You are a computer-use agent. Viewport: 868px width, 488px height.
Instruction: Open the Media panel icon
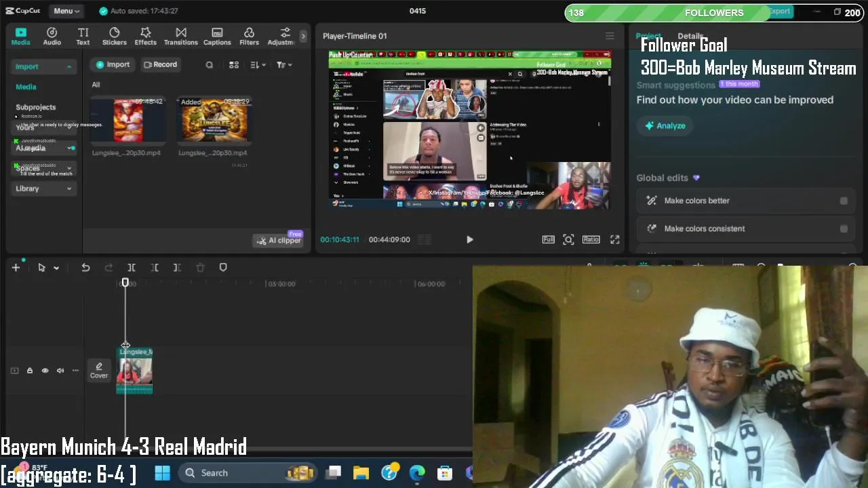point(20,37)
